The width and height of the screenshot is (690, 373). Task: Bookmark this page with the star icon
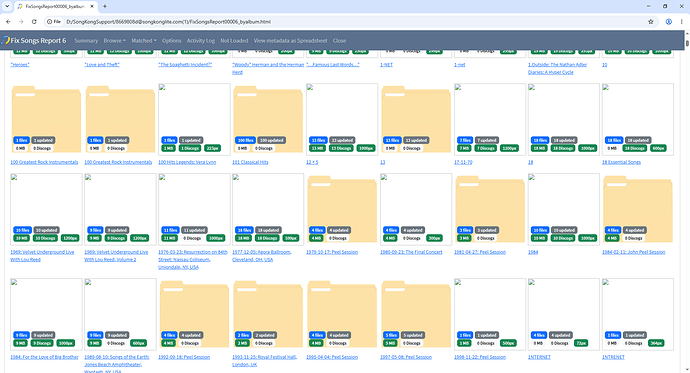point(650,22)
